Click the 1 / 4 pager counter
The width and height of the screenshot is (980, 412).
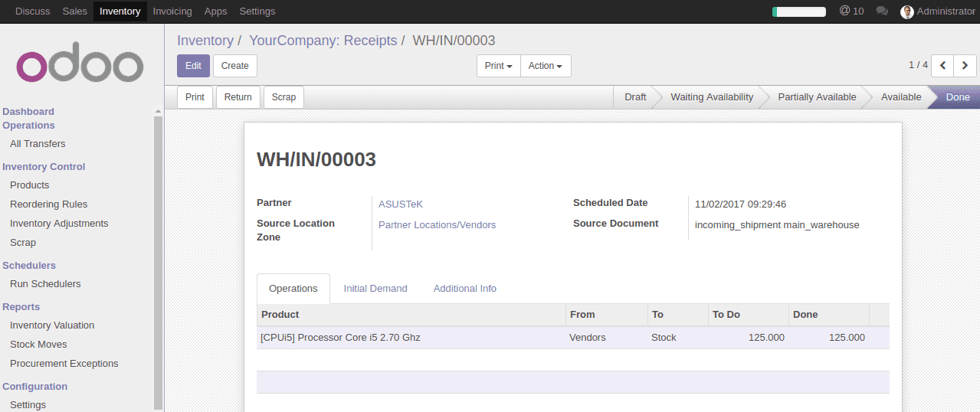918,65
